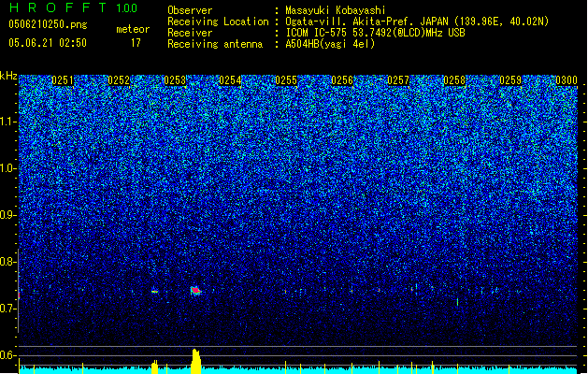The height and width of the screenshot is (374, 588).
Task: Select the file name 0506210250.png
Action: [48, 24]
